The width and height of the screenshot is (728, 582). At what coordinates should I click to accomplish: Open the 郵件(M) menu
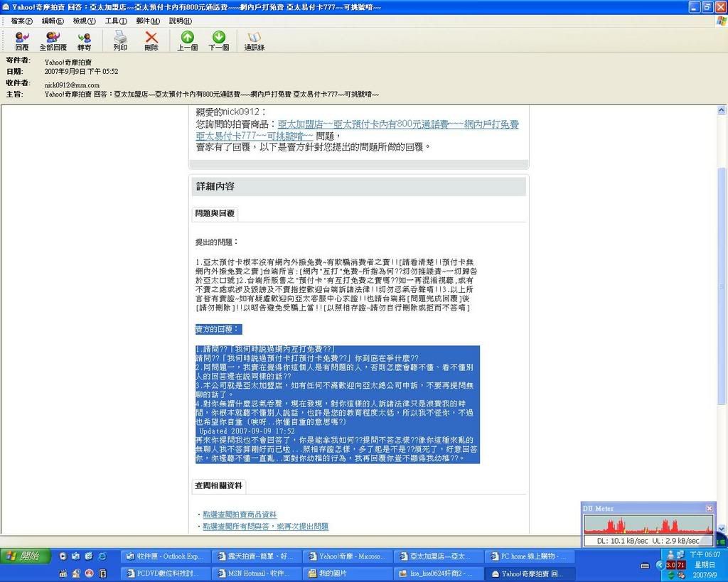[x=148, y=21]
